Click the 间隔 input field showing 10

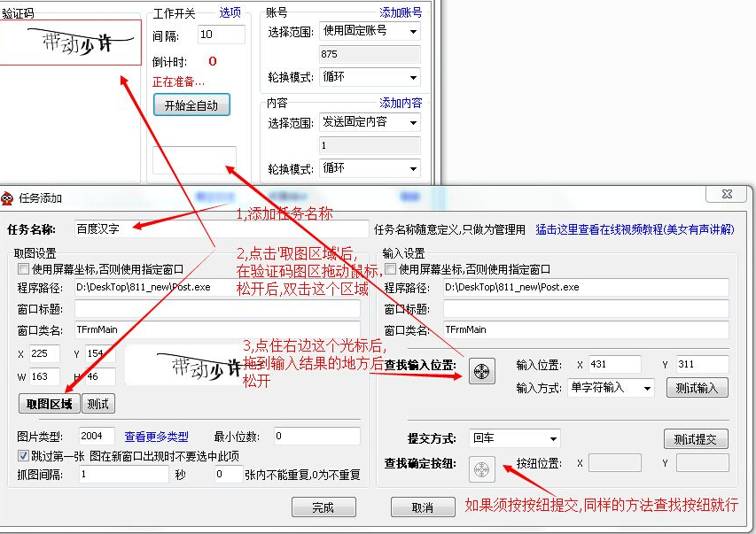pos(222,35)
